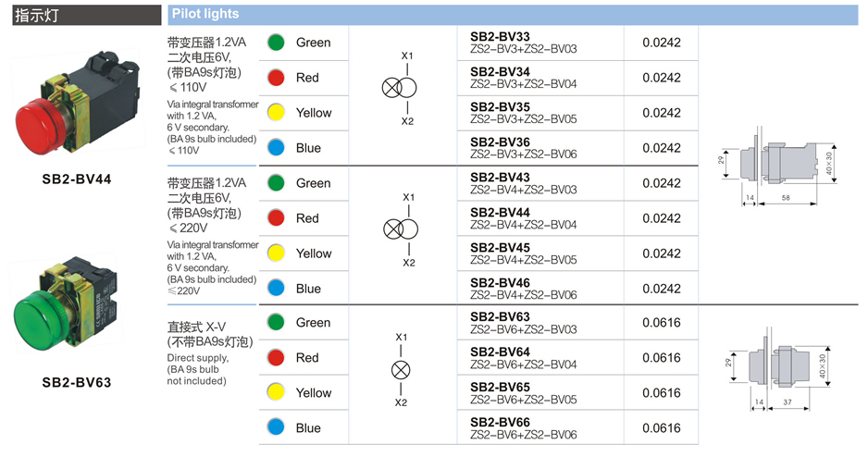Click the 指示灯 section heading

(38, 14)
